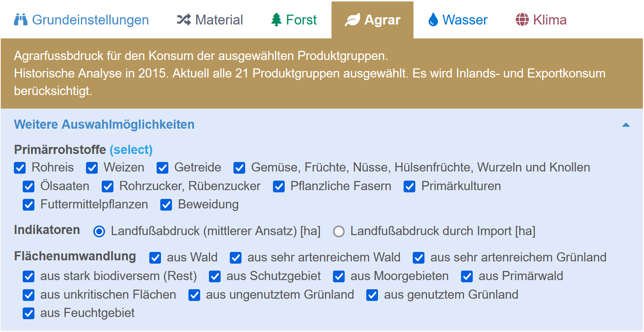Collapse section using the caret-up arrow
This screenshot has height=332, width=644.
pos(626,125)
